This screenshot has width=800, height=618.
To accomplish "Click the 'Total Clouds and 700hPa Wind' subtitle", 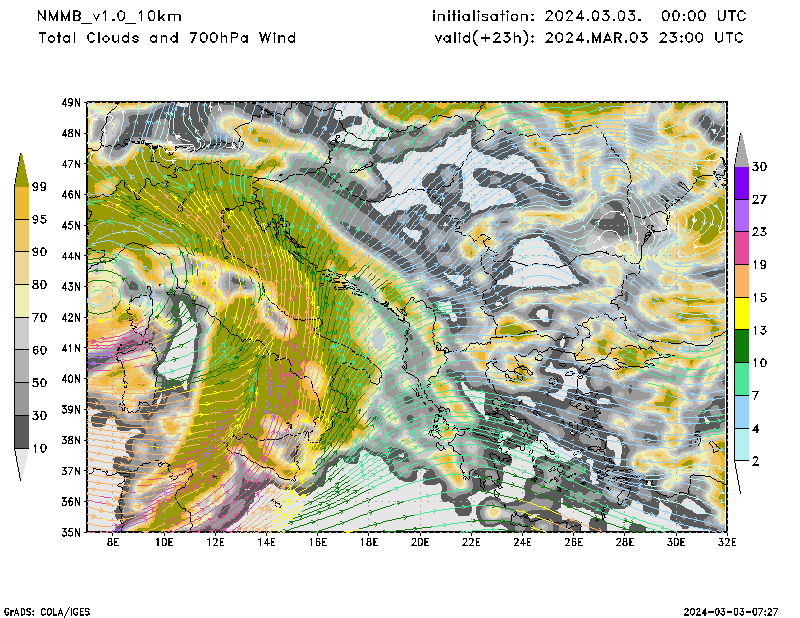I will [x=167, y=38].
